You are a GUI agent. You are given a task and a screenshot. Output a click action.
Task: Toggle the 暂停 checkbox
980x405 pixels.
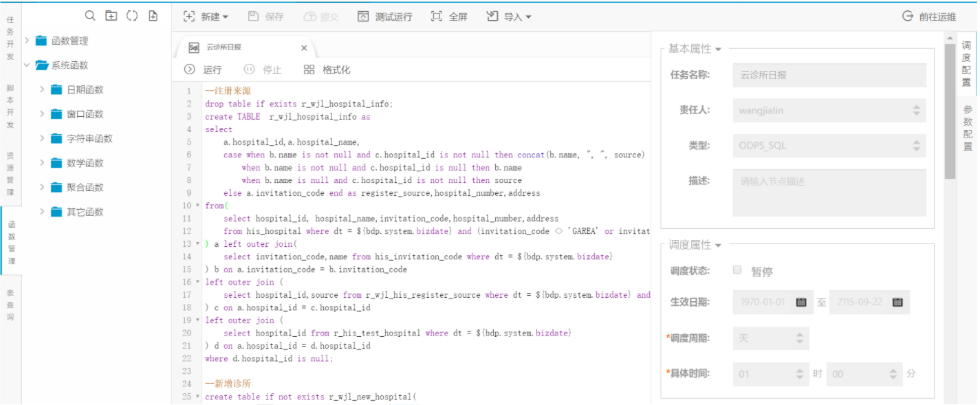click(738, 270)
